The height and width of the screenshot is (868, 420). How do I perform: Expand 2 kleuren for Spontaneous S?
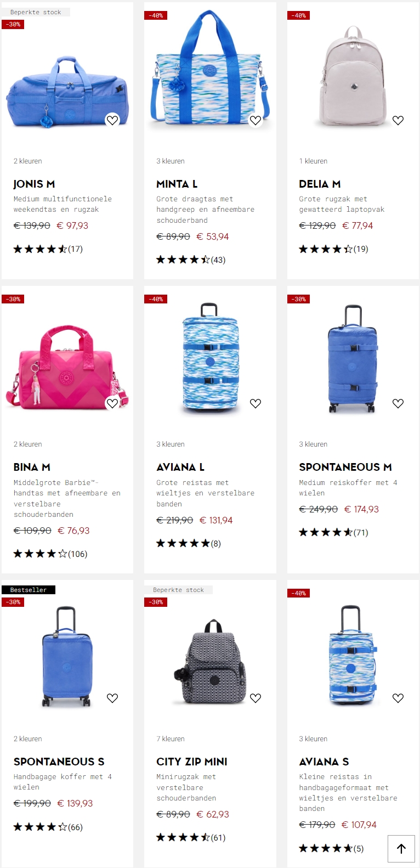pos(28,739)
